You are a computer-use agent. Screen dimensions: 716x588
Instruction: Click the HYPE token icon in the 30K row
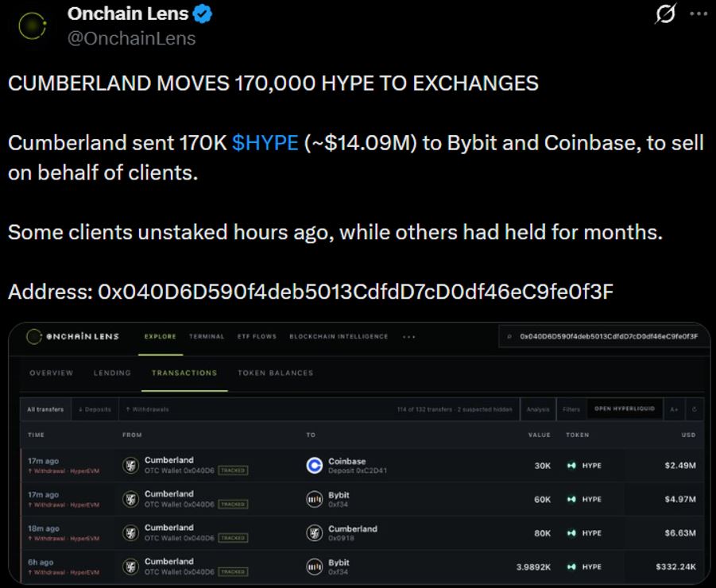[571, 466]
